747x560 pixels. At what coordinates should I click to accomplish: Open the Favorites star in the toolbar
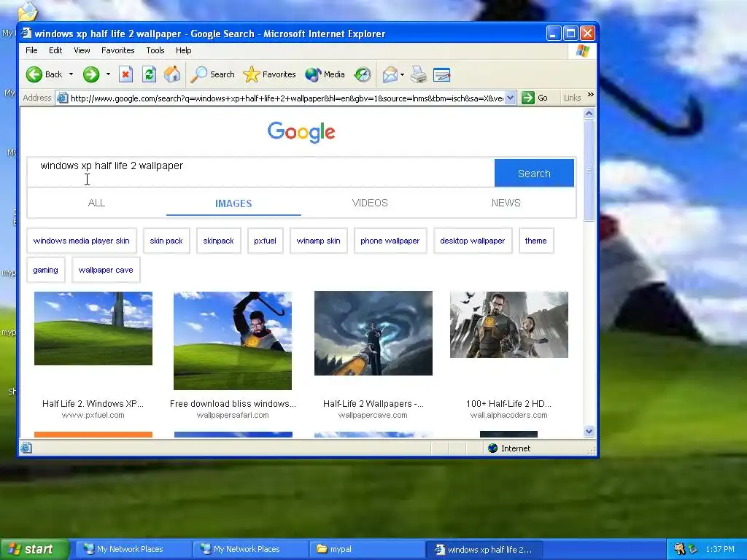pyautogui.click(x=270, y=74)
